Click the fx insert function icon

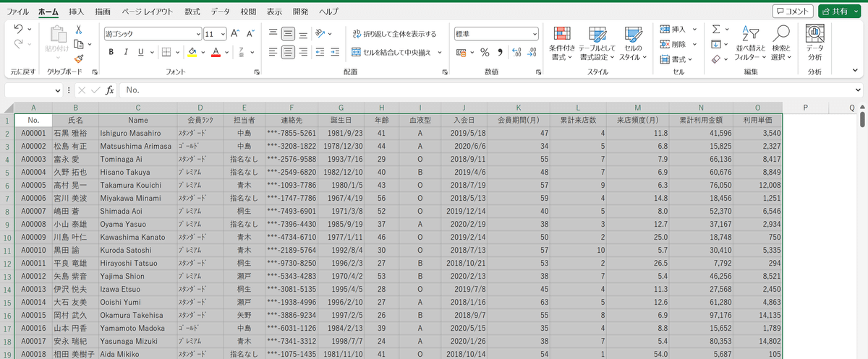coord(110,90)
